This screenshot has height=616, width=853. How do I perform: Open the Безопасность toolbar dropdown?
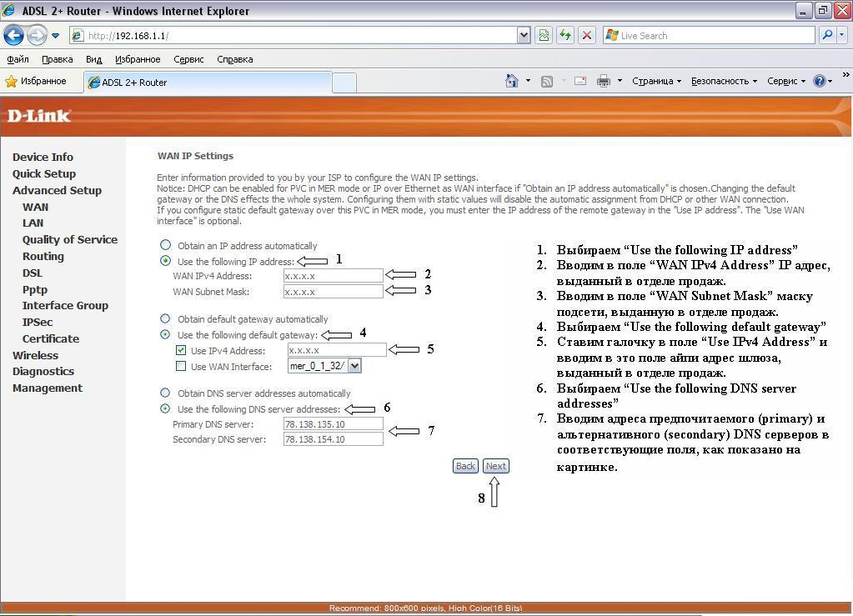[x=724, y=81]
